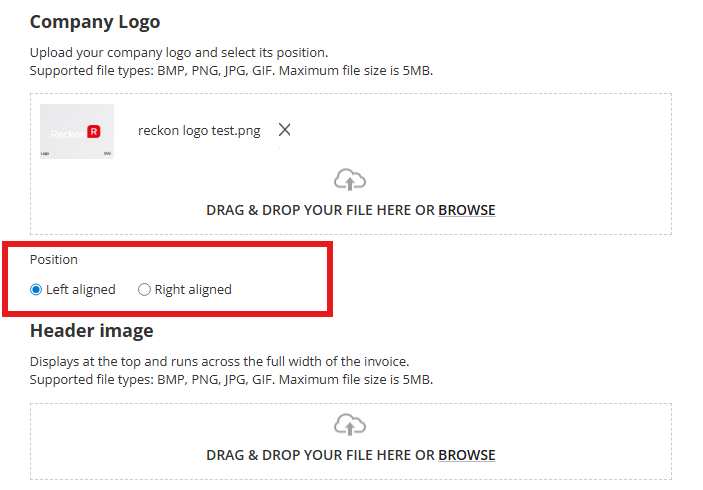Image resolution: width=703 pixels, height=490 pixels.
Task: Click the cloud upload icon in Company Logo area
Action: point(350,180)
